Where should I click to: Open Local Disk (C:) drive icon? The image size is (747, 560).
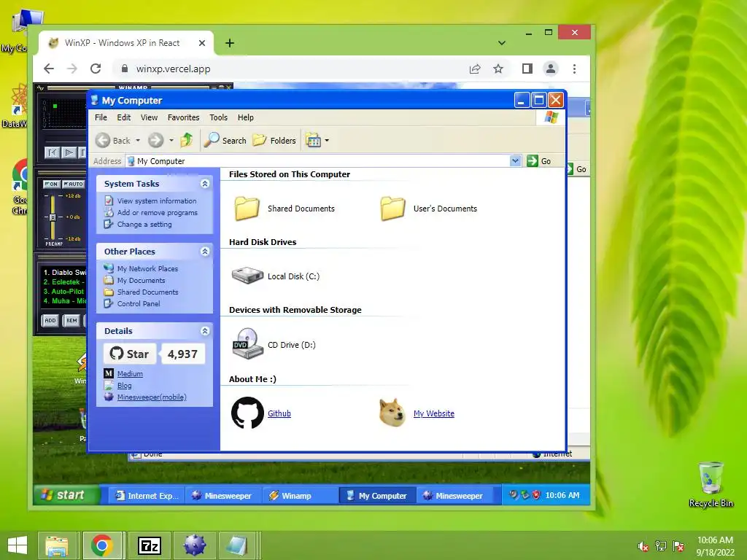click(247, 276)
